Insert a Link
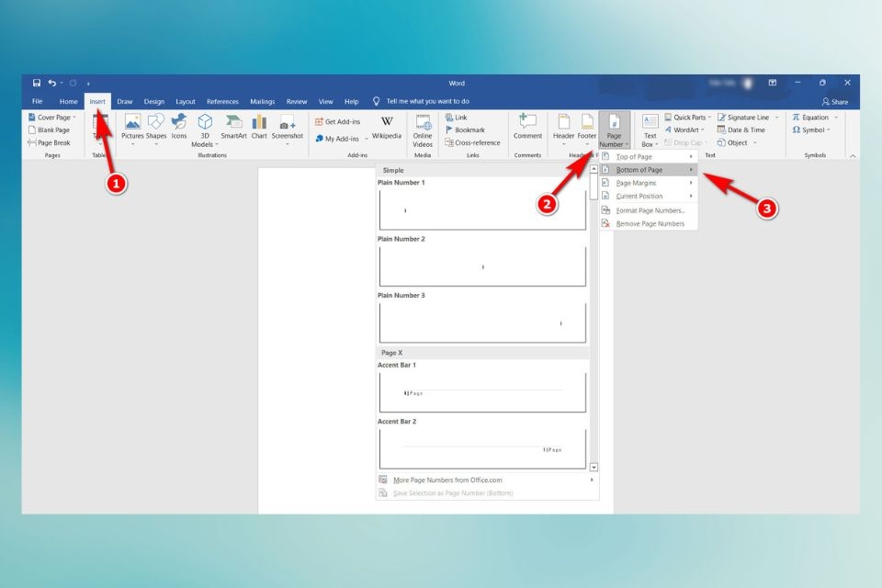Viewport: 882px width, 588px height. point(457,117)
